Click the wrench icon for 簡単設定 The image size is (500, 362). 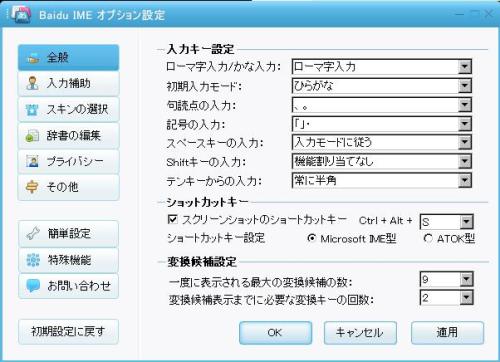coord(33,234)
